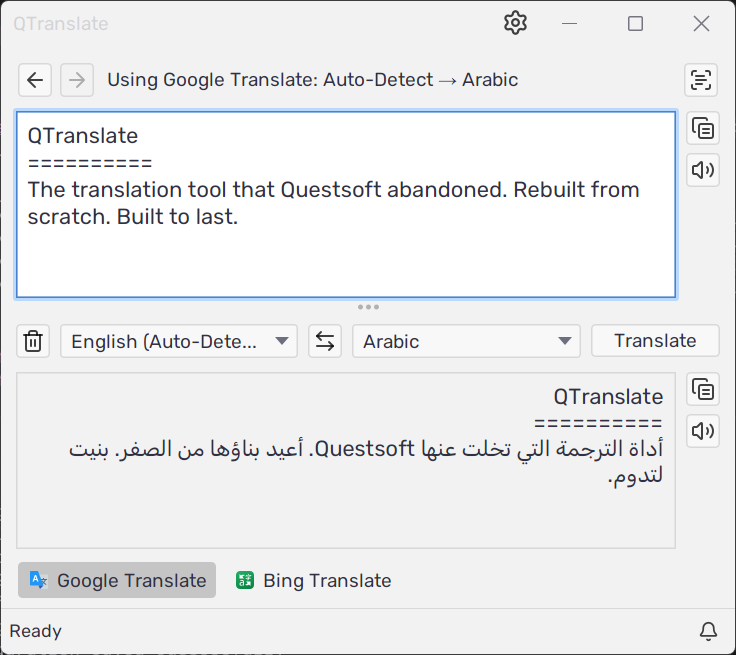Click the Arabic translation output area
Image resolution: width=736 pixels, height=655 pixels.
click(x=346, y=460)
